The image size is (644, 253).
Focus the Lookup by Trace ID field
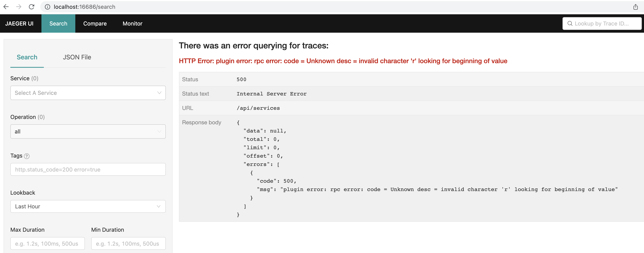605,23
